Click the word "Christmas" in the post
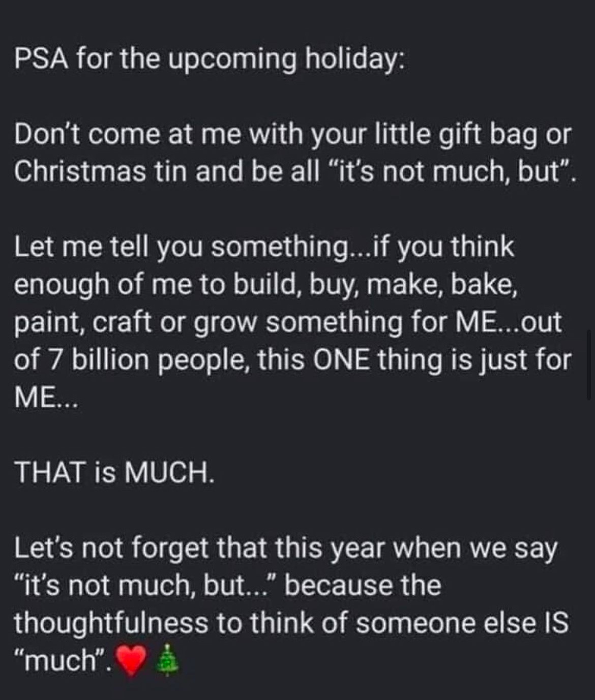 [80, 172]
